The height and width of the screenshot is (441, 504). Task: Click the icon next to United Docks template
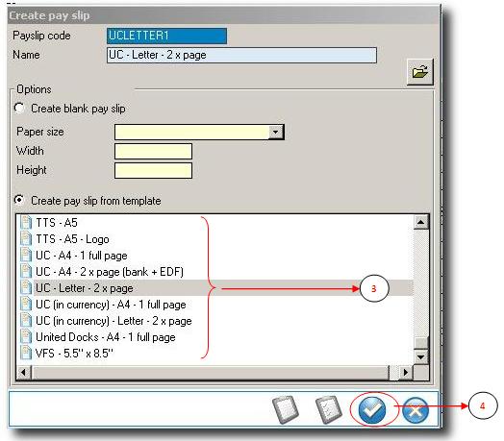click(26, 336)
